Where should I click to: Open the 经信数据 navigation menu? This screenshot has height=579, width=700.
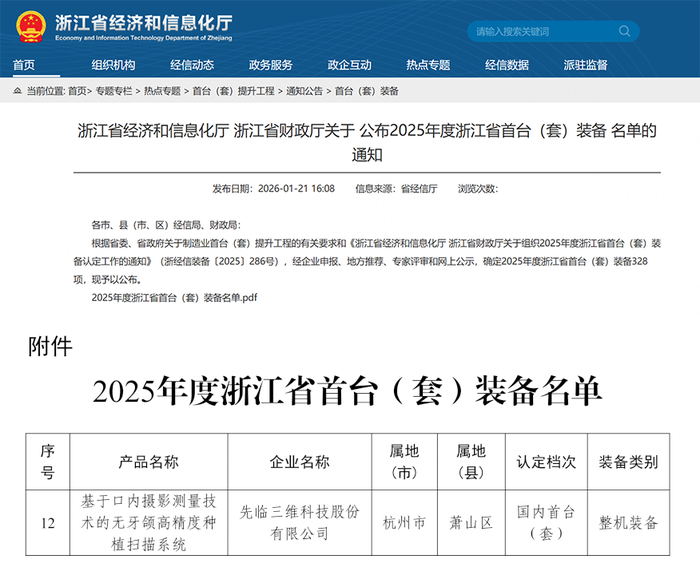tap(507, 65)
